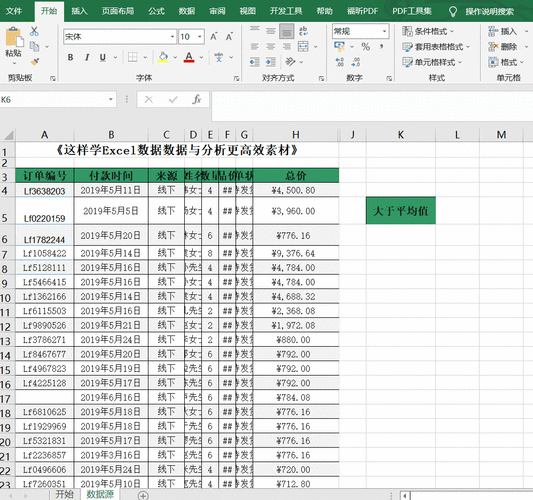
Task: Click the Percent Style icon
Action: point(365,47)
